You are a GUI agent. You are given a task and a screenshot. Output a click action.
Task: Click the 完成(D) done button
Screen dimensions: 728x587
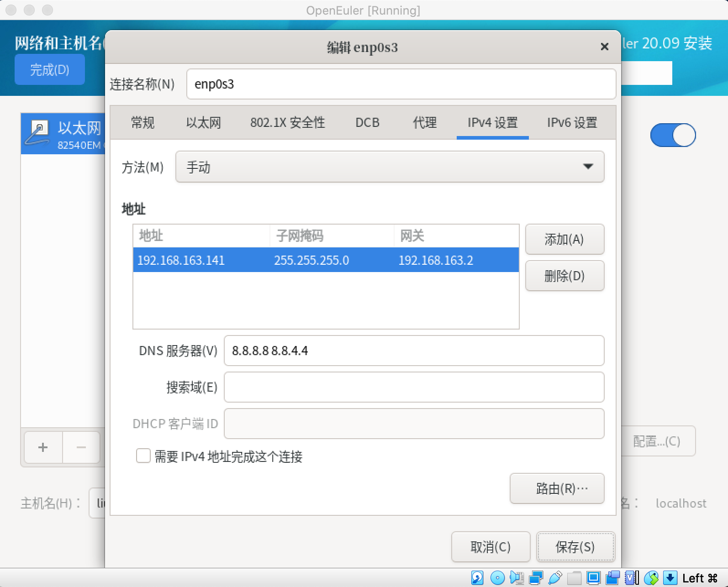click(49, 69)
